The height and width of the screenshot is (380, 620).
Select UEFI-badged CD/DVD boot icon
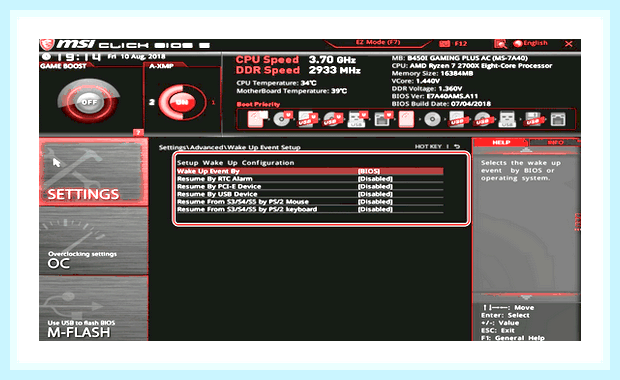282,119
